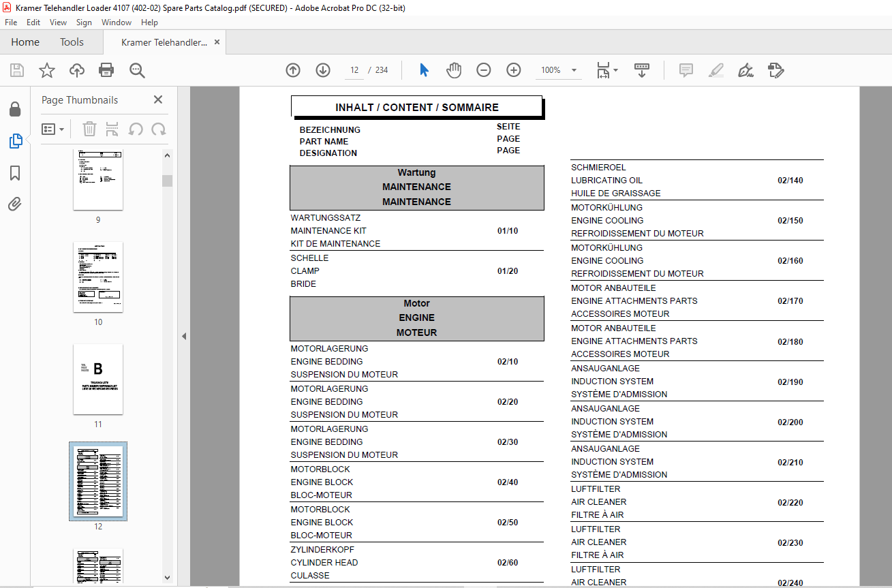The image size is (892, 588).
Task: Open the Bookmarks panel
Action: 15,173
